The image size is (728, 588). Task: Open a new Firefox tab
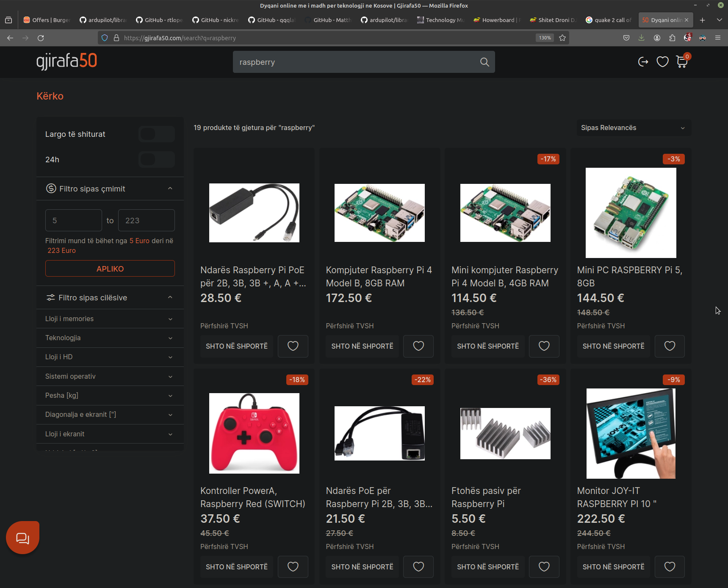click(x=703, y=20)
